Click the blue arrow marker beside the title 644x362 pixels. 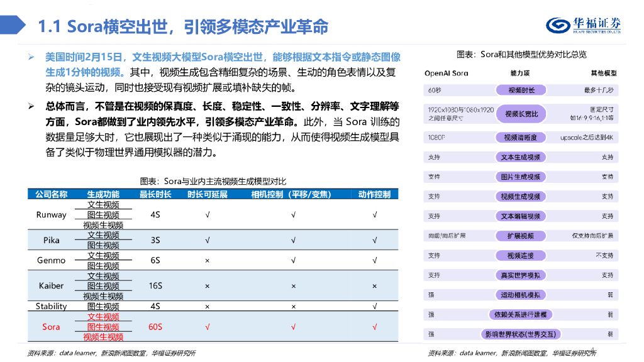13,25
